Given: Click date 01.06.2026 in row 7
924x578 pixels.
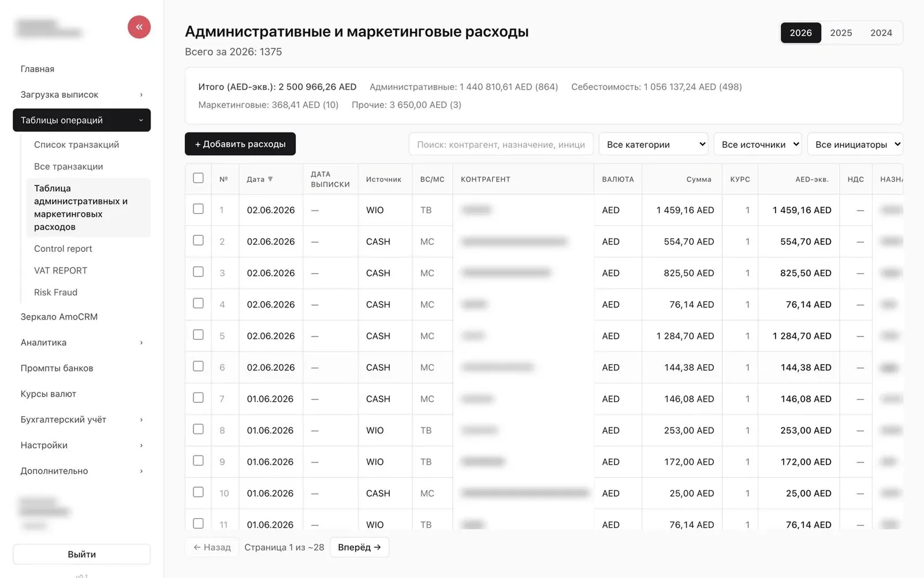Looking at the screenshot, I should point(270,399).
